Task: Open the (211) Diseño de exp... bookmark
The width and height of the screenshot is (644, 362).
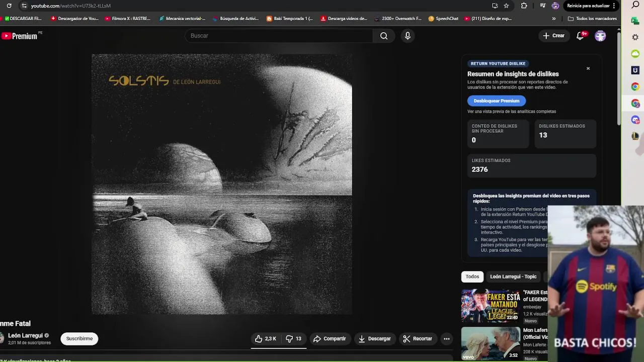Action: tap(488, 19)
